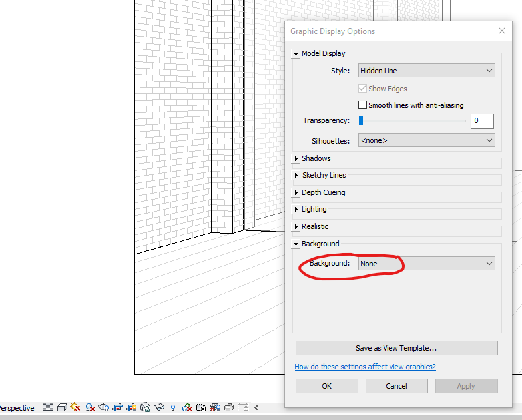Toggle the Sun Path off icon
The width and height of the screenshot is (522, 420).
tap(75, 407)
